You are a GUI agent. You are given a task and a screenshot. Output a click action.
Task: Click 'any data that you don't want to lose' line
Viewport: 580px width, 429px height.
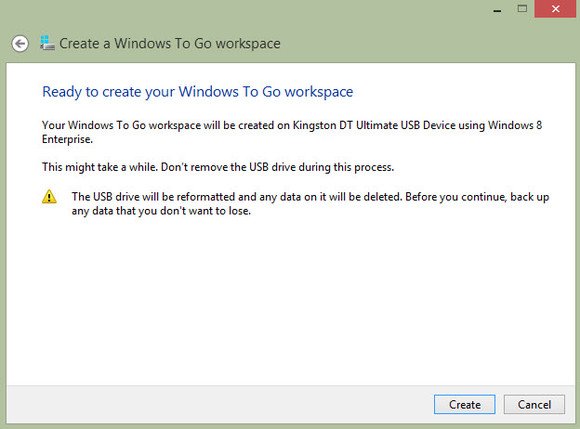161,211
